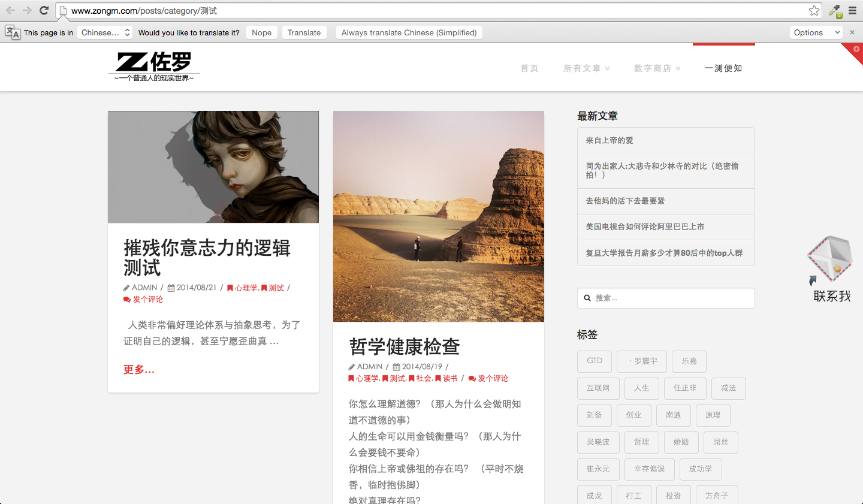Click 发个评论 under 哲学健康检查 post

tap(488, 378)
